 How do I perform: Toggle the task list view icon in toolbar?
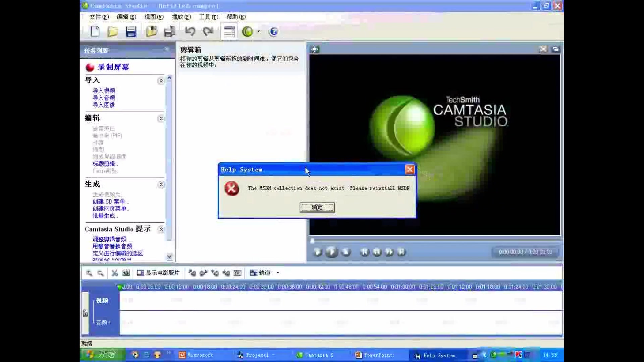(229, 31)
